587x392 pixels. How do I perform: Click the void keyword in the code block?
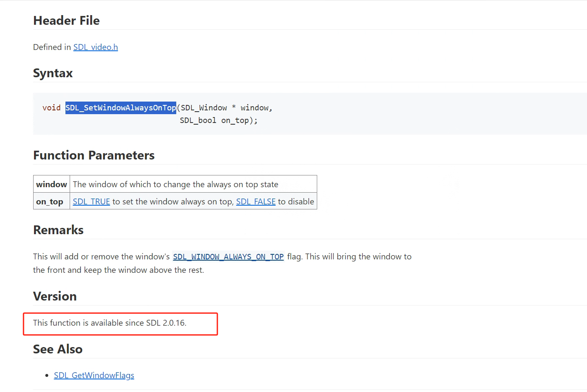click(51, 108)
